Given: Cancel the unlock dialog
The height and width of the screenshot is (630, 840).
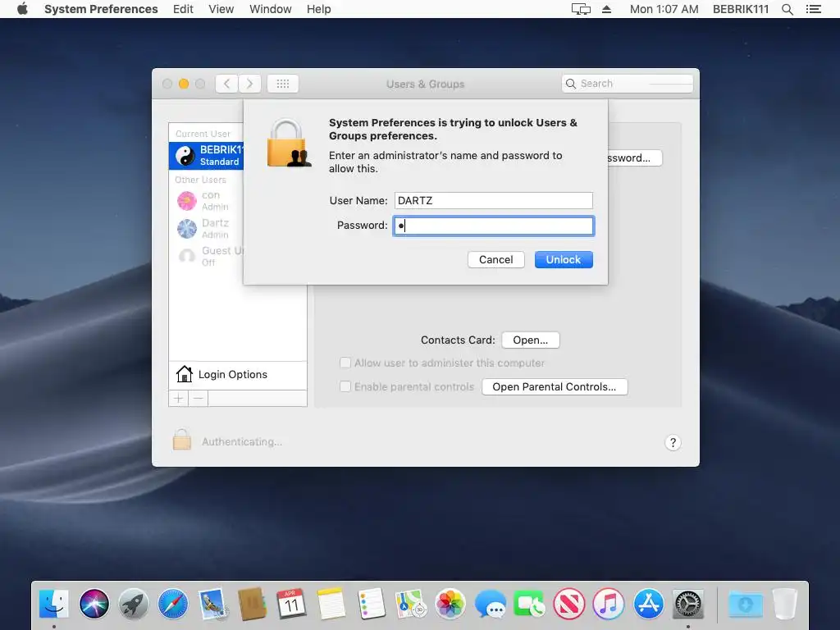Looking at the screenshot, I should tap(496, 260).
